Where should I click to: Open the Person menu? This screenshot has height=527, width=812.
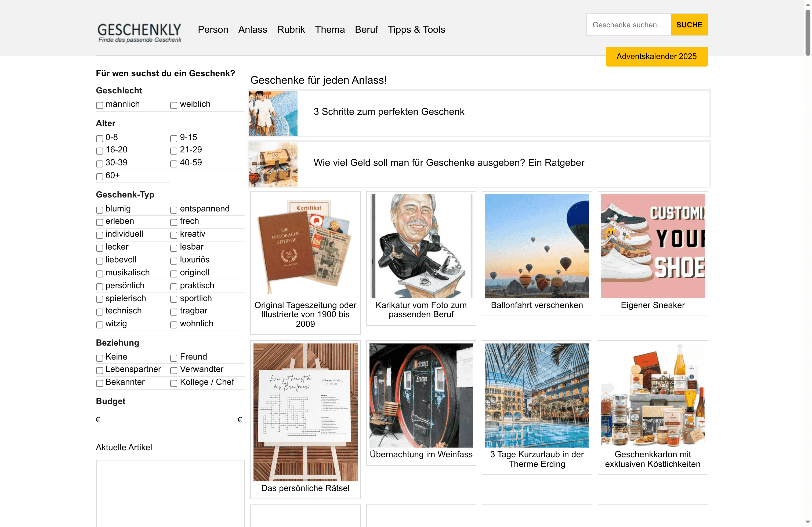click(213, 30)
